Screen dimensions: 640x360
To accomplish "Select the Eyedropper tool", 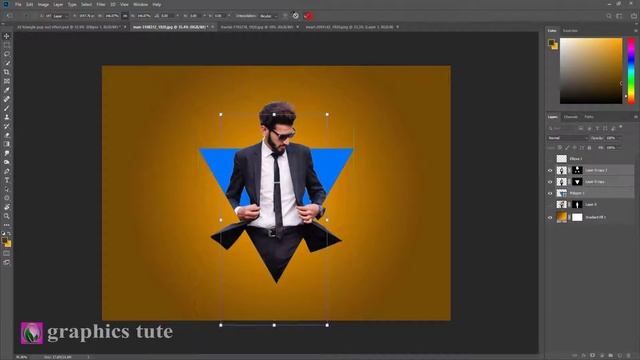I will [x=7, y=90].
